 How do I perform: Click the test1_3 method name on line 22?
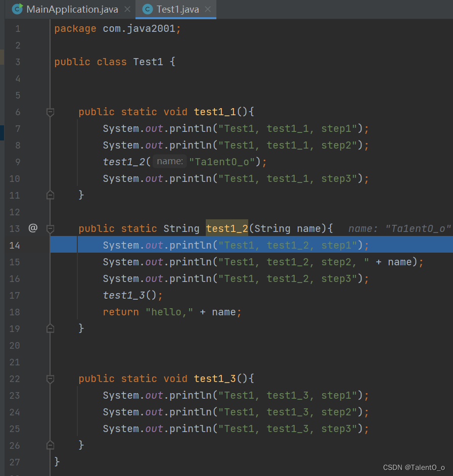(x=215, y=378)
